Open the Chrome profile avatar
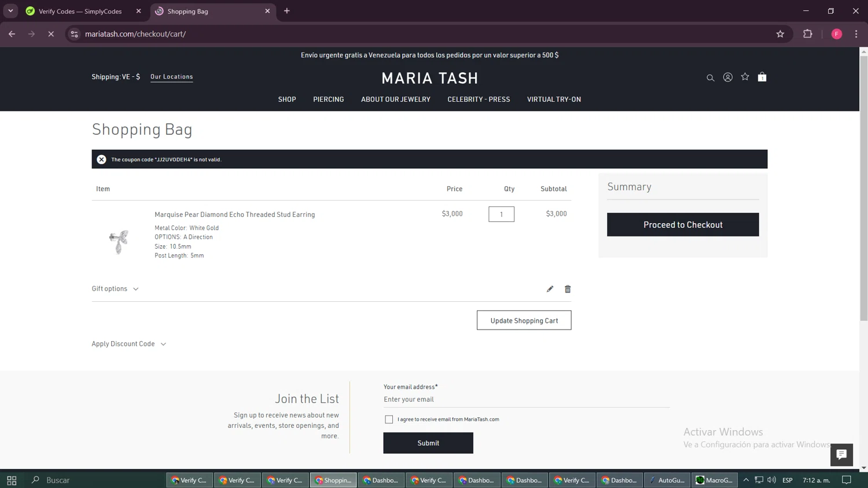This screenshot has height=488, width=868. tap(837, 34)
